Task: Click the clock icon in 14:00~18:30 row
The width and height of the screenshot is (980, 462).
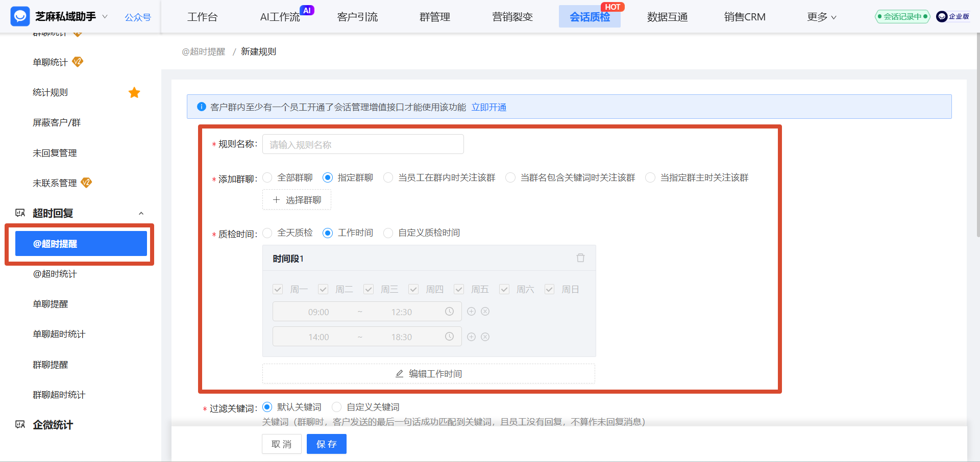Action: pyautogui.click(x=449, y=337)
